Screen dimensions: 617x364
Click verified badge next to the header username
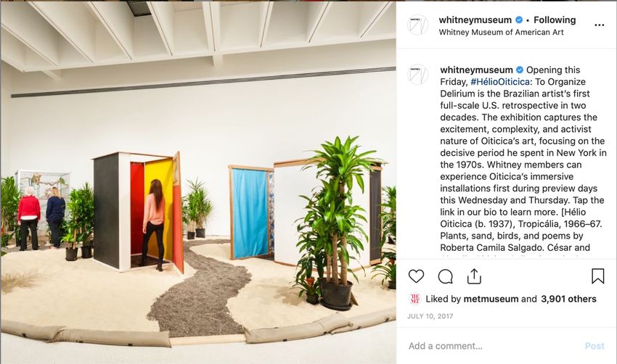tap(519, 20)
